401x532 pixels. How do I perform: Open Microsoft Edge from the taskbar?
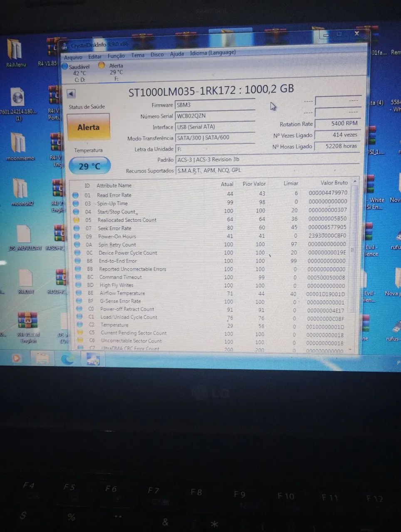pos(68,359)
